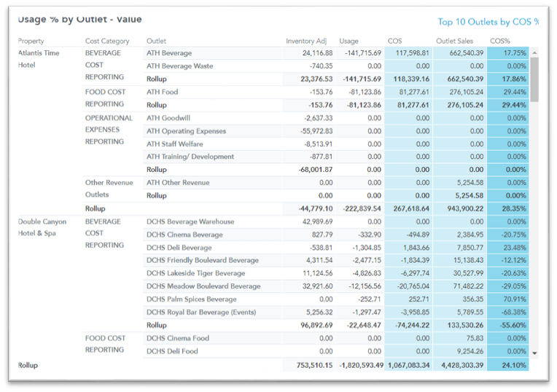Select the OPERATIONAL EXPENSES REPORTING category

tap(109, 130)
